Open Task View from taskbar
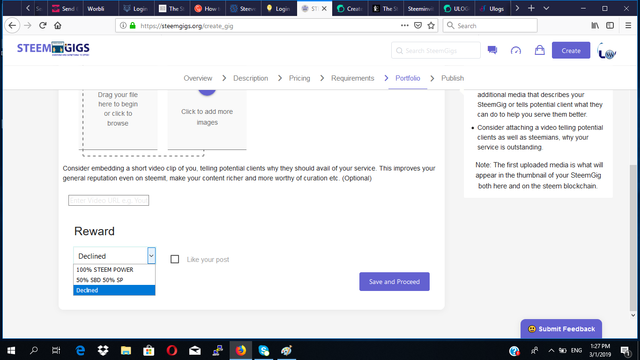Screen dimensions: 640x360 point(56,350)
